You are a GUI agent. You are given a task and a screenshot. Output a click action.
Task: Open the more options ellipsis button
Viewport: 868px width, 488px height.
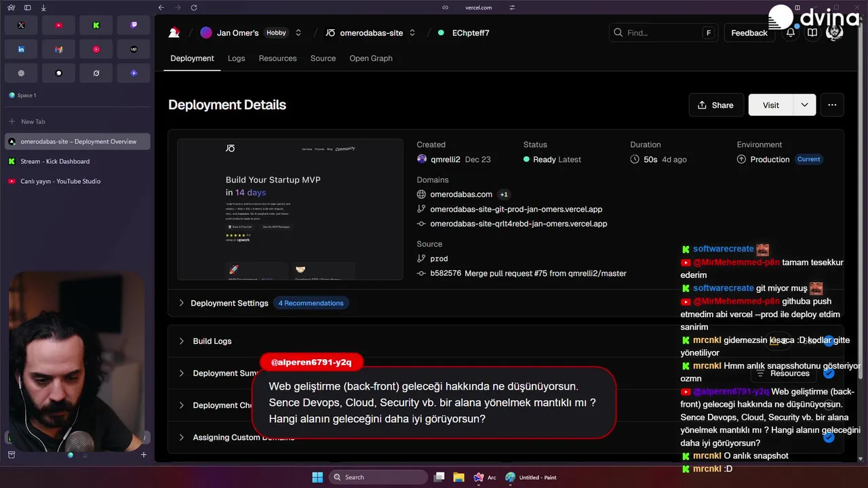point(832,105)
